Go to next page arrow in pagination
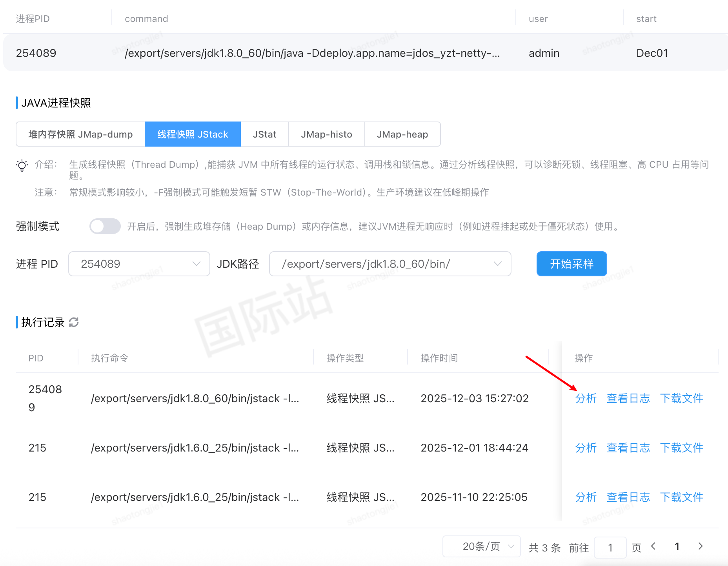 tap(701, 546)
